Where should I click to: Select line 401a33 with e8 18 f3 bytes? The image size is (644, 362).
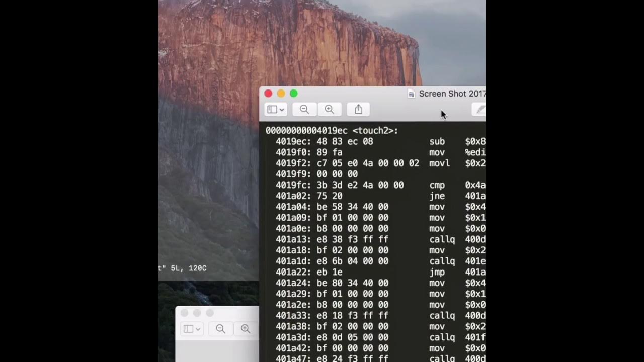(380, 316)
